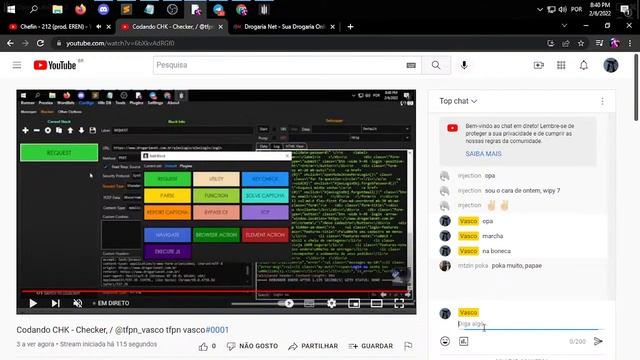The image size is (640, 360).
Task: Launch Firefox from taskbar
Action: pyautogui.click(x=80, y=9)
